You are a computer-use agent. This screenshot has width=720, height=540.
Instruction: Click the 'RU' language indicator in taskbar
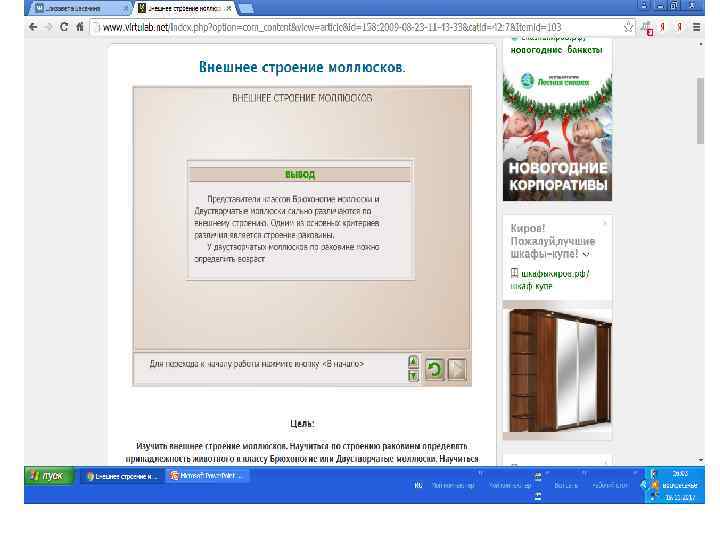(418, 485)
